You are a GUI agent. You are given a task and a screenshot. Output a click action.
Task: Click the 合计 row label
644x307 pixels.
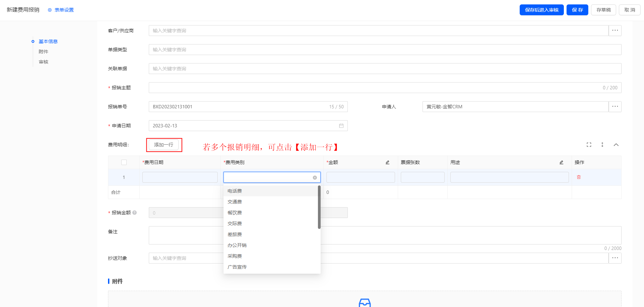click(x=116, y=192)
